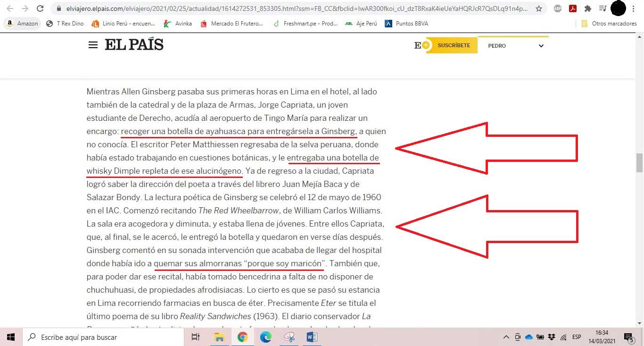
Task: Click the page vertical scrollbar thumb
Action: tap(640, 163)
